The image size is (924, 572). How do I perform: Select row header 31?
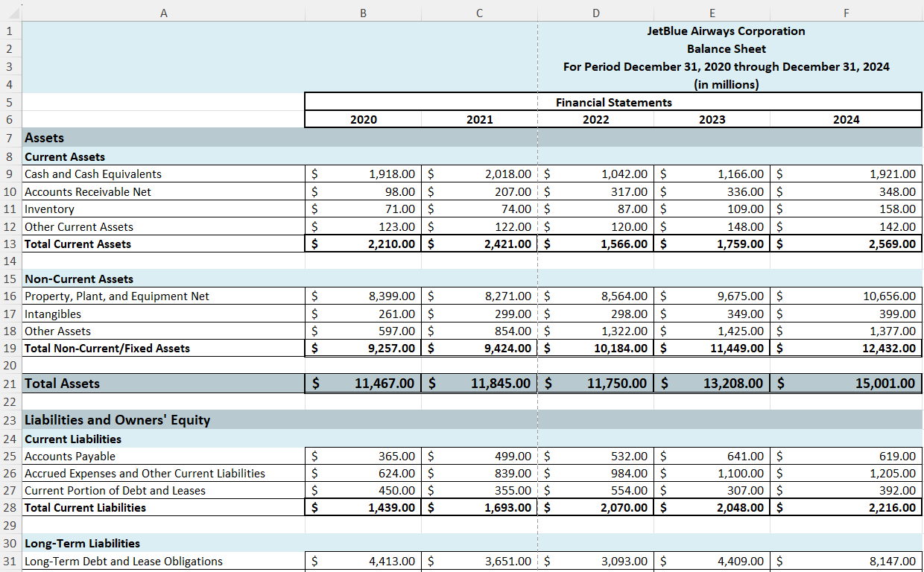point(9,561)
